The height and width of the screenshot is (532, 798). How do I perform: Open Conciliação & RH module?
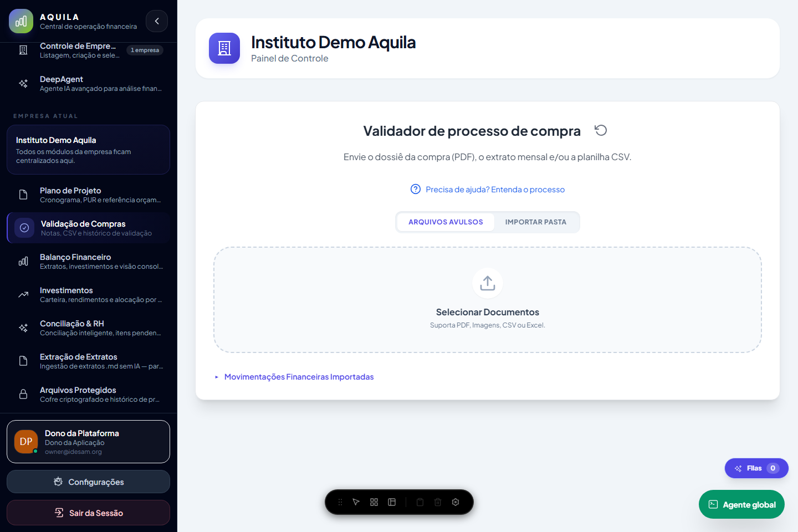[x=88, y=328]
